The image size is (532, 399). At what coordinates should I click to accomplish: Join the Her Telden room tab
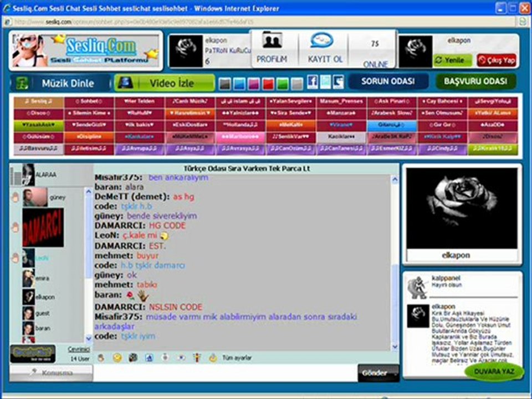pyautogui.click(x=140, y=102)
